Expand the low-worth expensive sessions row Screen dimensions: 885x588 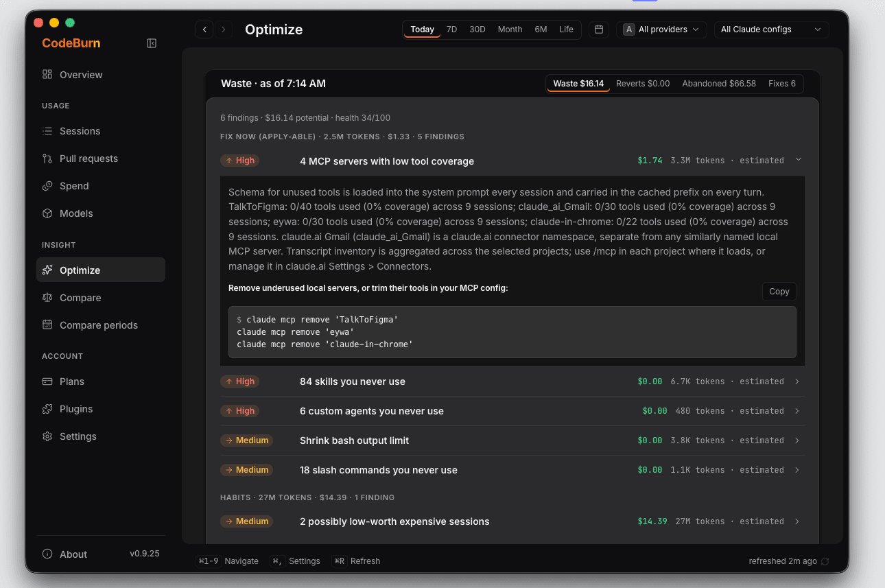point(512,521)
